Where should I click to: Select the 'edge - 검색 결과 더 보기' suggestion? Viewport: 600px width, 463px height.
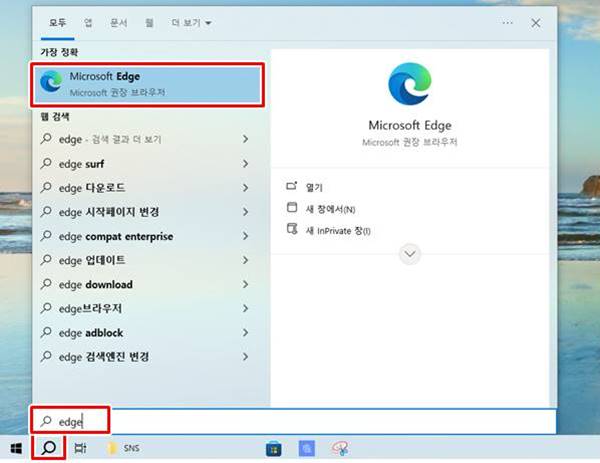click(x=145, y=139)
